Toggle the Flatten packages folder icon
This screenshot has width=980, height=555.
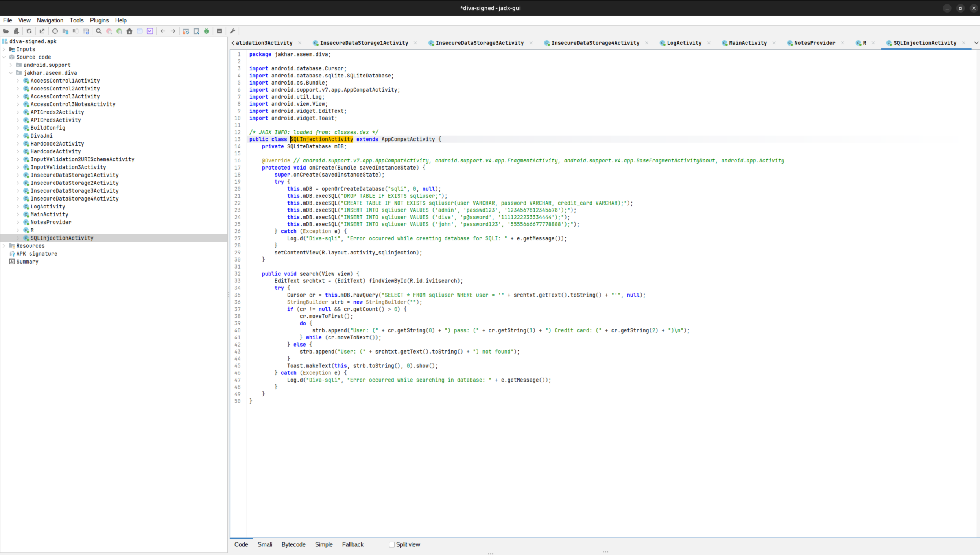click(65, 31)
